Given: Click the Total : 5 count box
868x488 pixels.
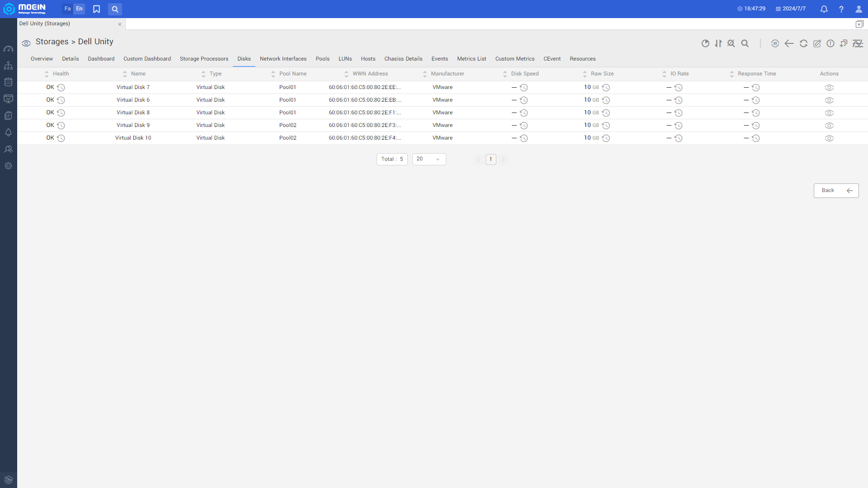Looking at the screenshot, I should [392, 159].
